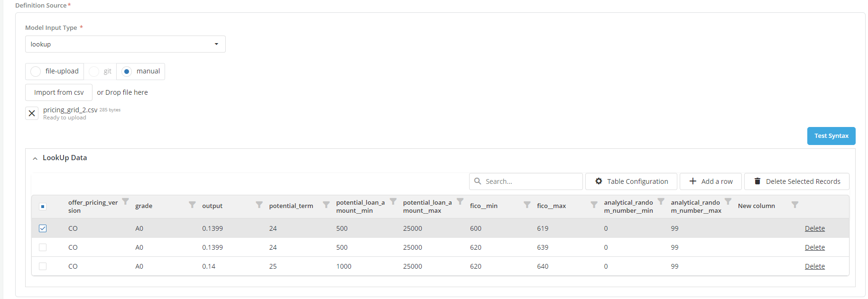Viewport: 868px width, 299px height.
Task: Remove pricing_grid_2.csv file with X icon
Action: [x=32, y=113]
